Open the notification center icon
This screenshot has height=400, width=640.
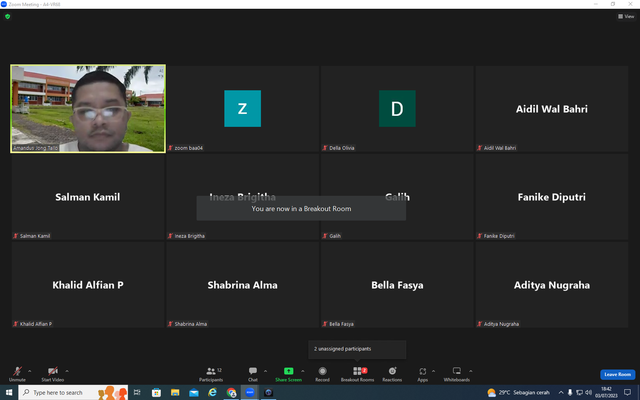[x=627, y=393]
